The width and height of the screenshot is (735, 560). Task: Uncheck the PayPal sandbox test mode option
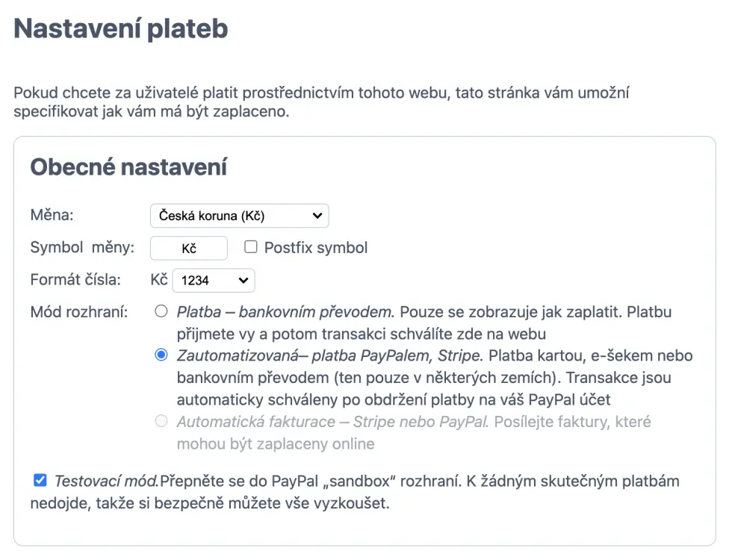[40, 480]
